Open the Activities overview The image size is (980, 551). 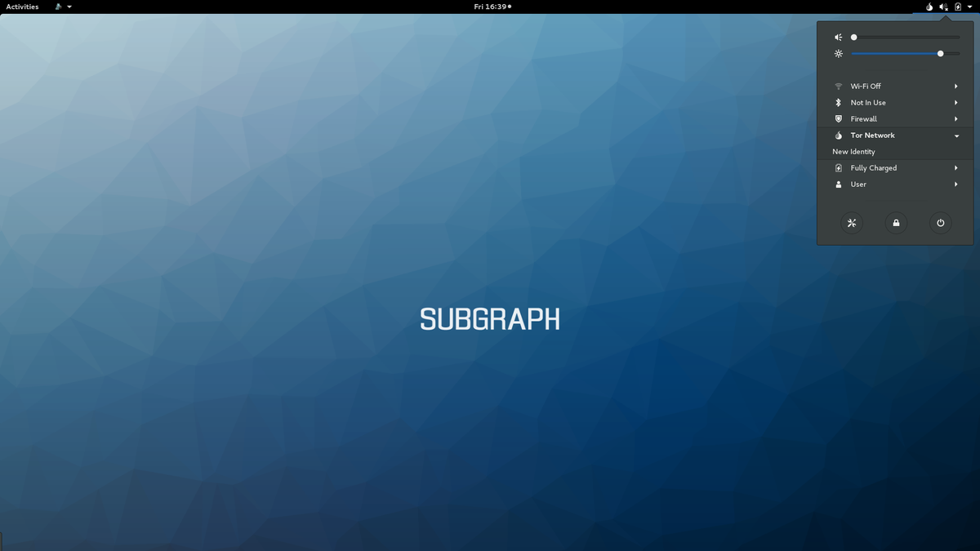(22, 7)
